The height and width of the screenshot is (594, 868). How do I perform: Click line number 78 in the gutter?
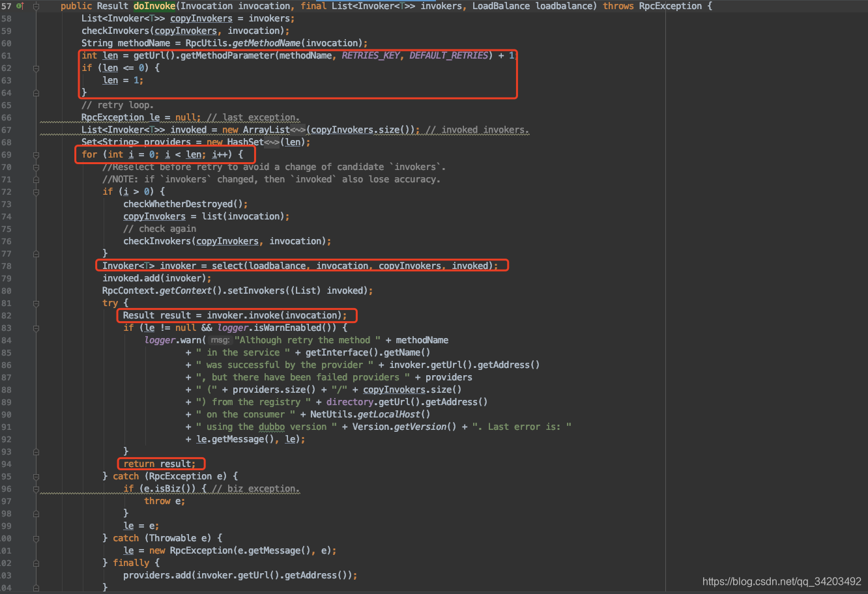point(6,266)
